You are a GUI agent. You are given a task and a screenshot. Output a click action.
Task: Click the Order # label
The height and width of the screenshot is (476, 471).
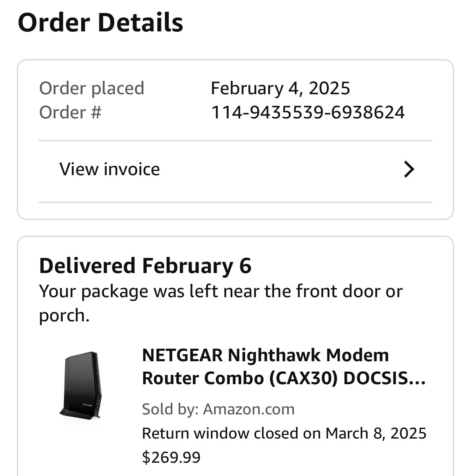tap(70, 112)
